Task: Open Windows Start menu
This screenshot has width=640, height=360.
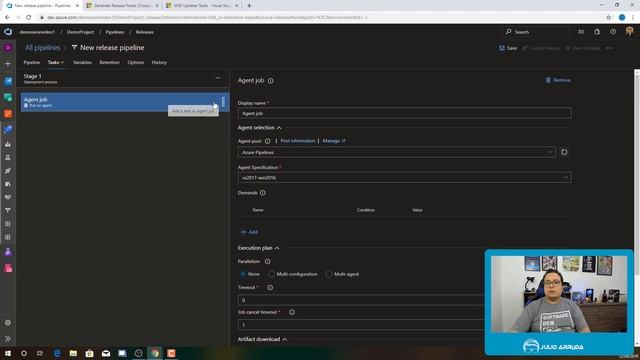Action: coord(8,353)
